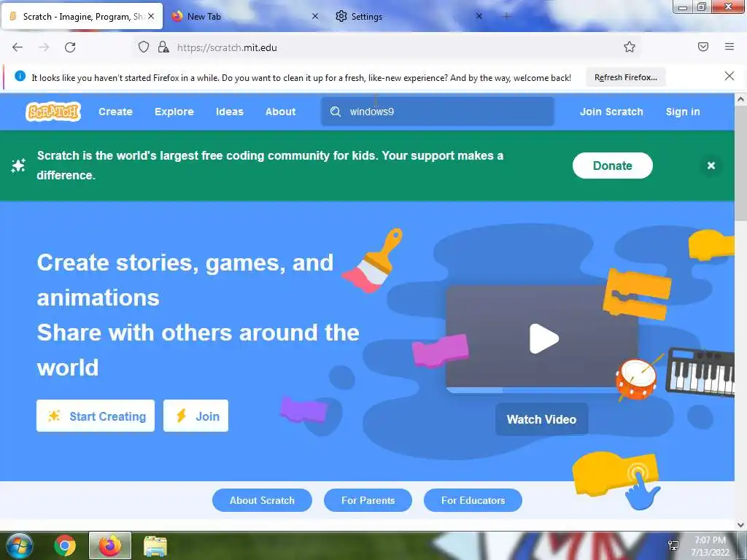This screenshot has width=747, height=560.
Task: Close the green donate banner
Action: pos(711,166)
